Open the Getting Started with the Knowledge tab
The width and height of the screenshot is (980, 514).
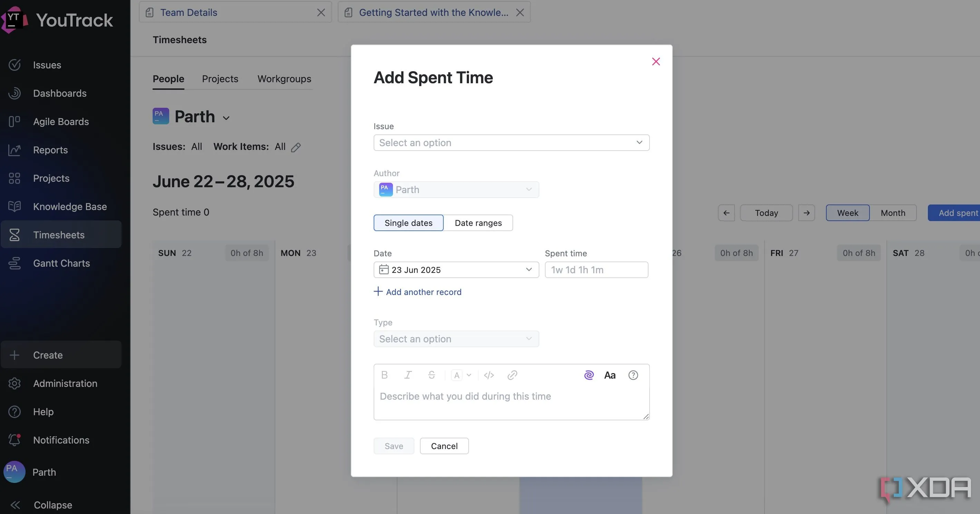pyautogui.click(x=434, y=12)
